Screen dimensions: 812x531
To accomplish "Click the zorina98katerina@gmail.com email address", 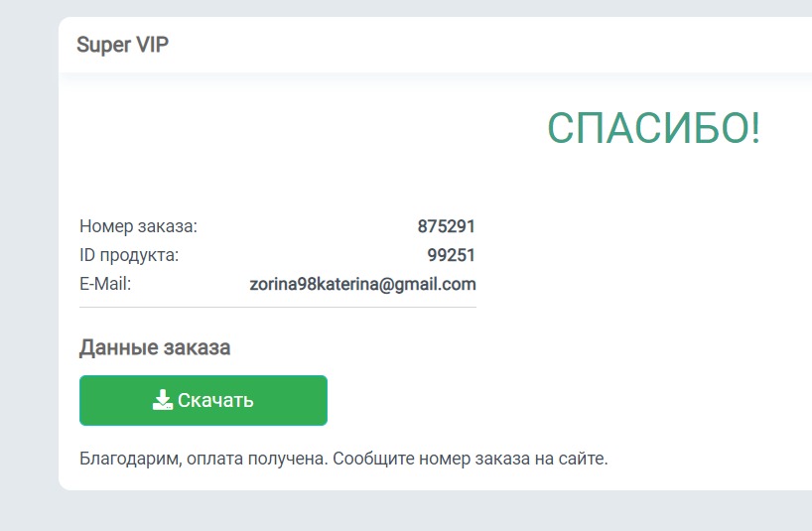I will pyautogui.click(x=362, y=284).
